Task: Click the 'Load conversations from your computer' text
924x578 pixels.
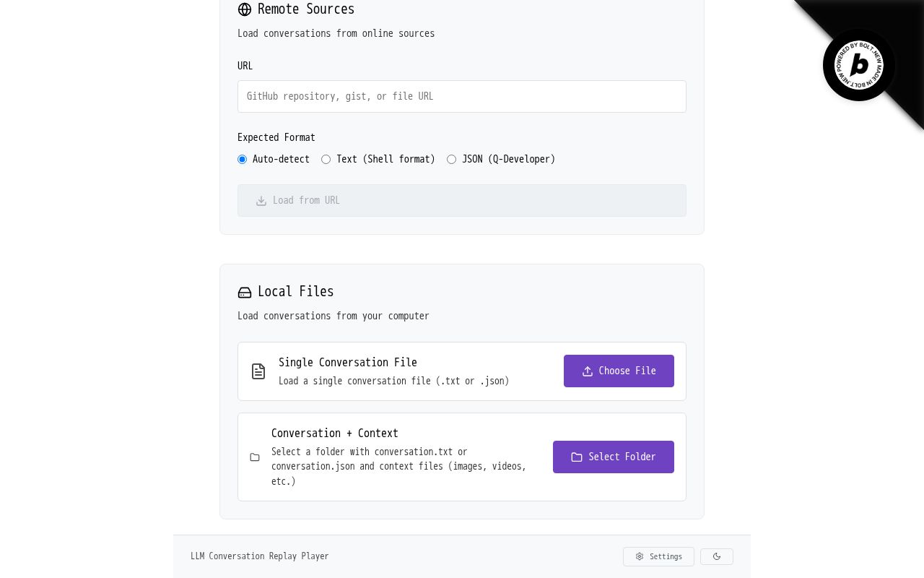Action: (334, 316)
